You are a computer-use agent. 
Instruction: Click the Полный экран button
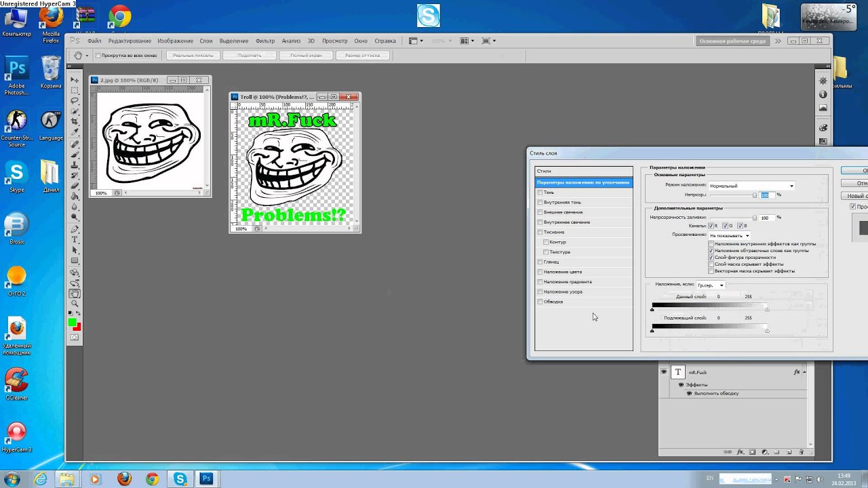(306, 56)
